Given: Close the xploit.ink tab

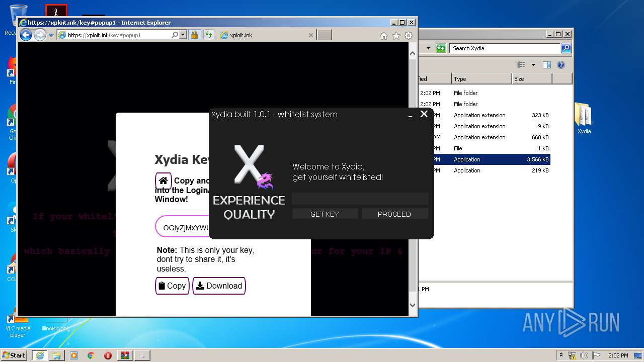Looking at the screenshot, I should coord(310,35).
